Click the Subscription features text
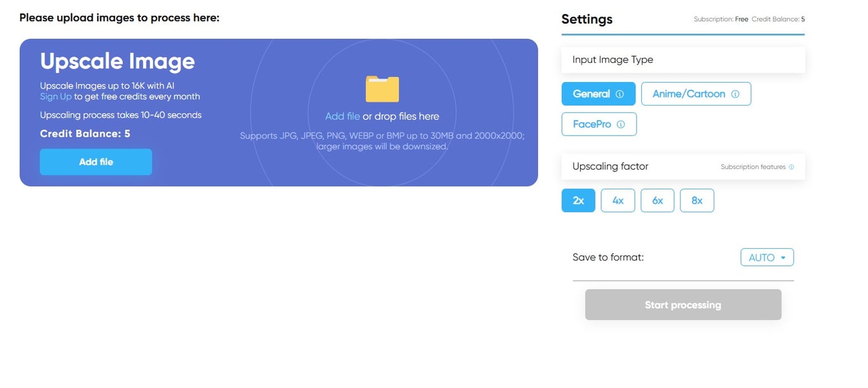This screenshot has height=388, width=868. pos(753,167)
